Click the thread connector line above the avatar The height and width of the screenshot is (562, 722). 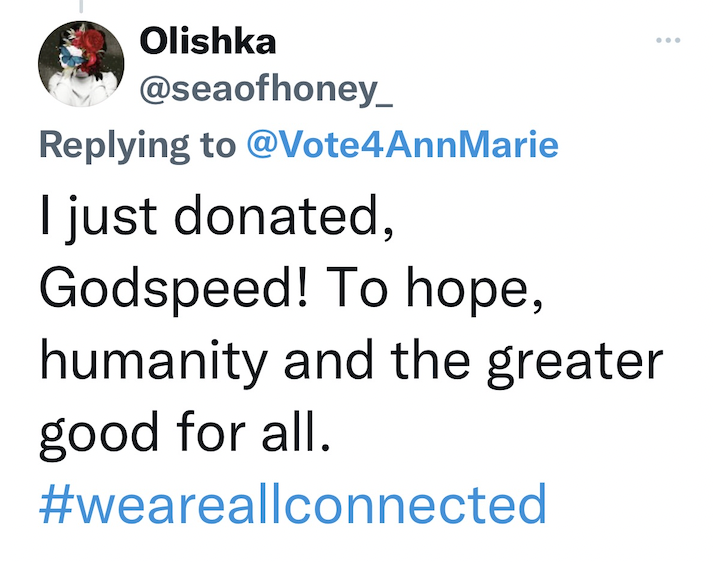81,8
